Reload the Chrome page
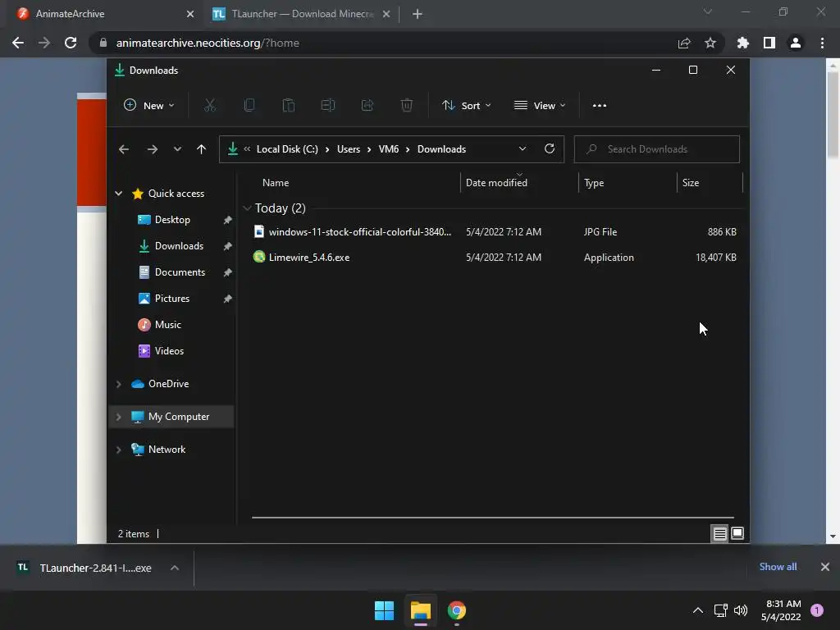This screenshot has width=840, height=630. (x=71, y=43)
